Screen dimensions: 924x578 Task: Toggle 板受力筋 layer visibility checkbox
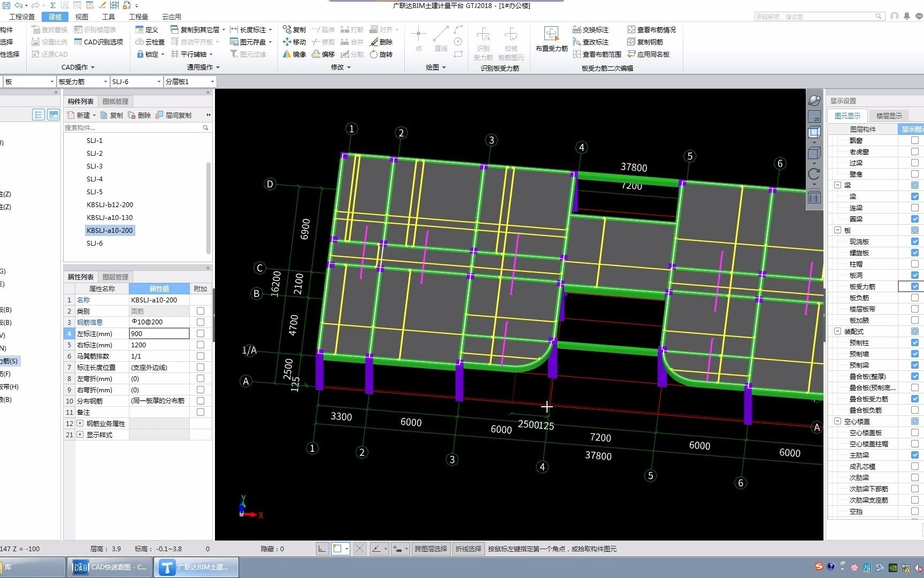(x=915, y=286)
